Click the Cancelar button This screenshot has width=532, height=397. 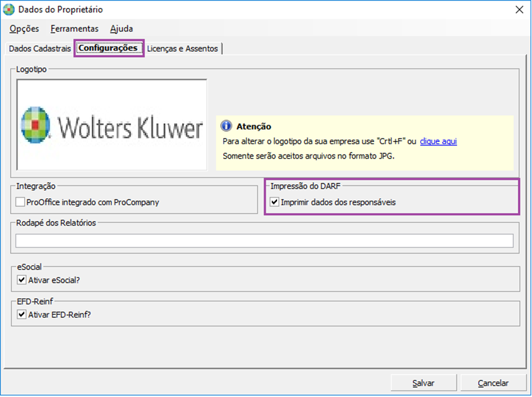pyautogui.click(x=493, y=383)
